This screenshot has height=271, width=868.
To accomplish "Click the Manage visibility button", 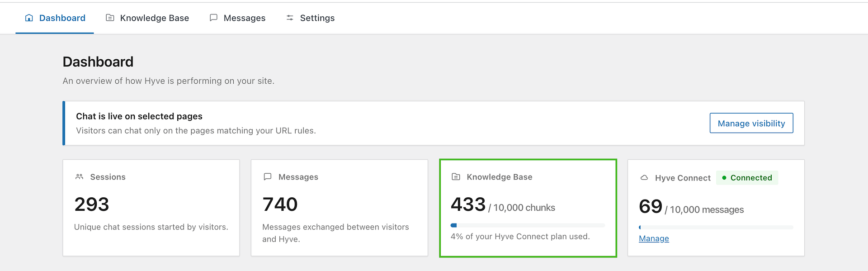I will 751,123.
